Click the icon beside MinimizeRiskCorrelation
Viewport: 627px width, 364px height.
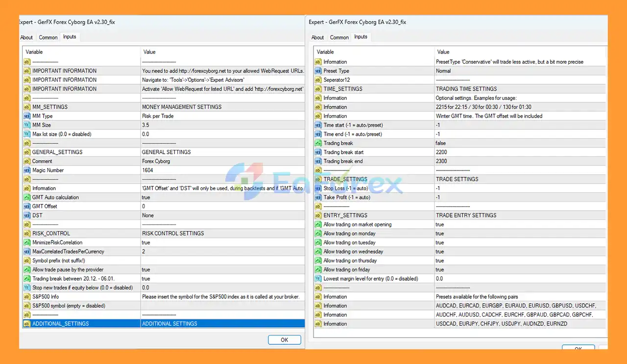[x=27, y=243]
